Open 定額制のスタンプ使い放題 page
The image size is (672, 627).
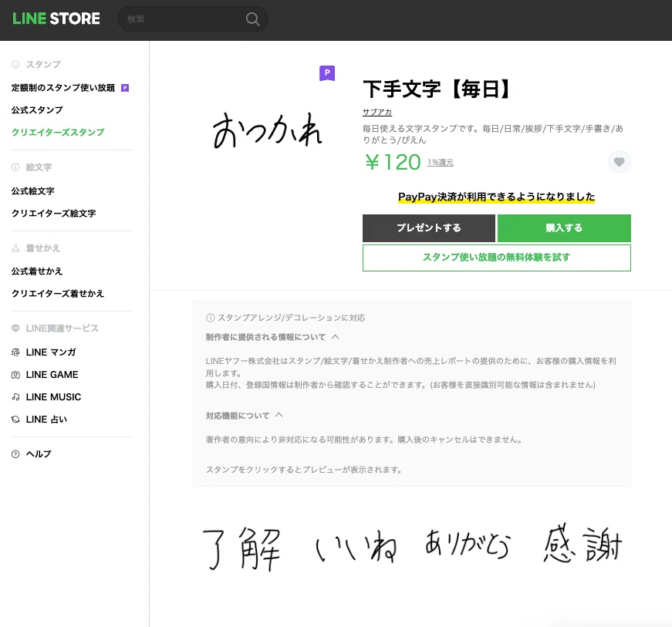coord(63,88)
